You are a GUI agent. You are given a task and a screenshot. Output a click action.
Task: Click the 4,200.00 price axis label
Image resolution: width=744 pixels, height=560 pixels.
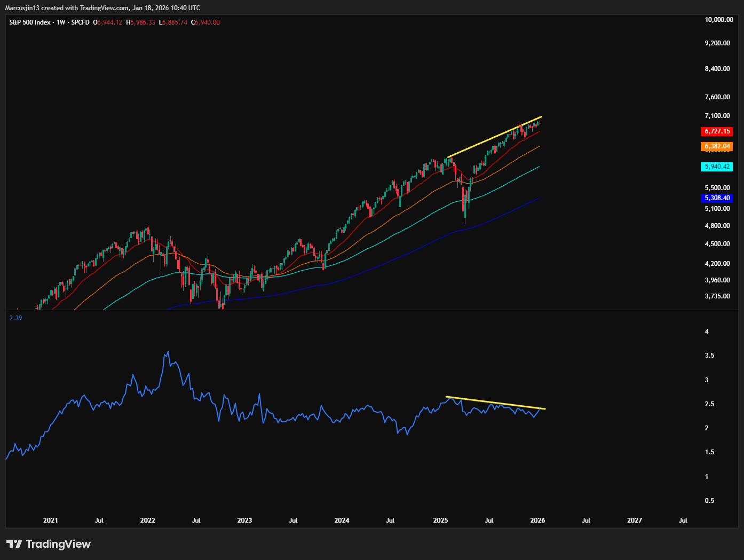tap(717, 264)
